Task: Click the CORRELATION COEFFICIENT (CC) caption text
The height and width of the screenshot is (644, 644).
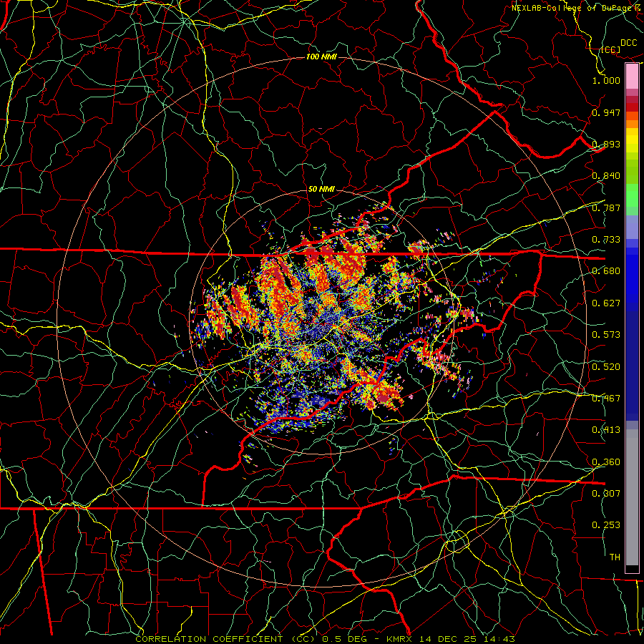Action: pos(225,639)
